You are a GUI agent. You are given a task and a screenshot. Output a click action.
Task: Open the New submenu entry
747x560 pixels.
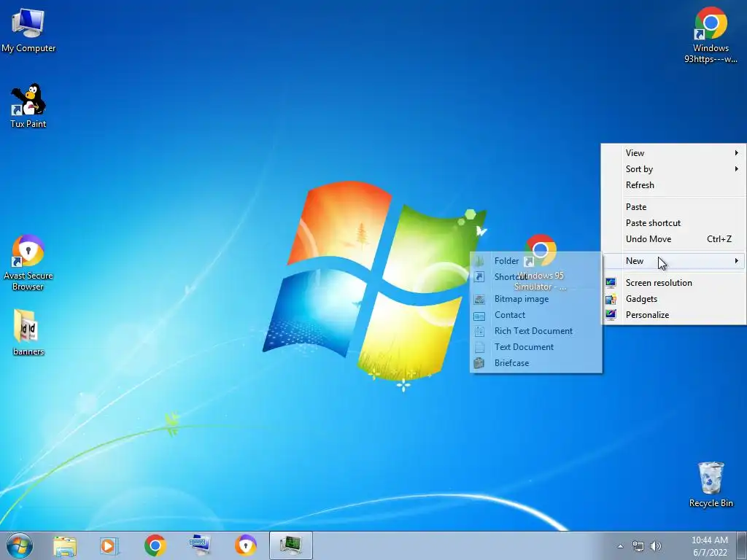tap(673, 261)
